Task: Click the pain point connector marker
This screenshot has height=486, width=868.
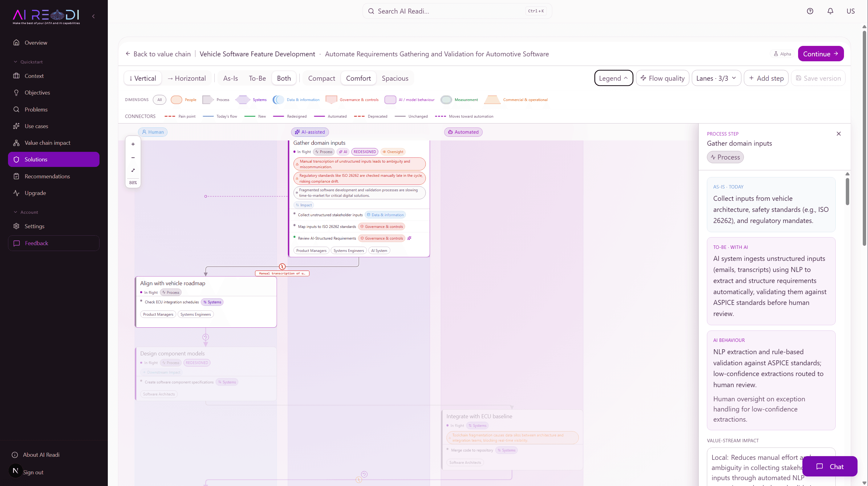Action: coord(282,267)
